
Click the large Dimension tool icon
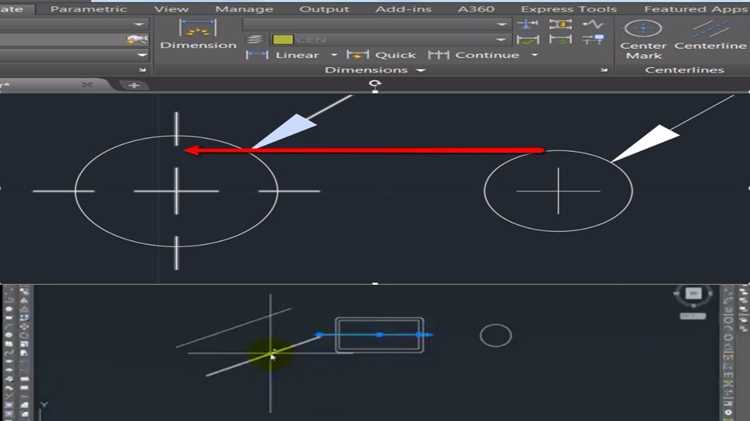point(198,28)
